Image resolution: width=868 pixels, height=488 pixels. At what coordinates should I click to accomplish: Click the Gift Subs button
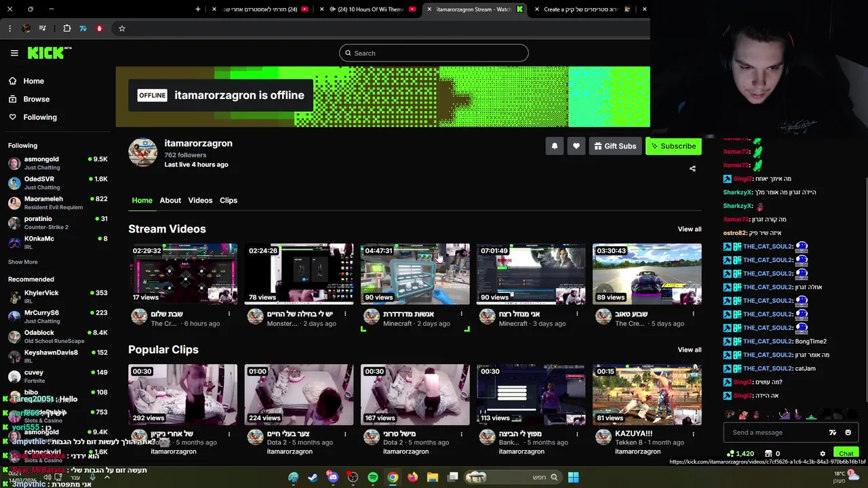tap(616, 146)
